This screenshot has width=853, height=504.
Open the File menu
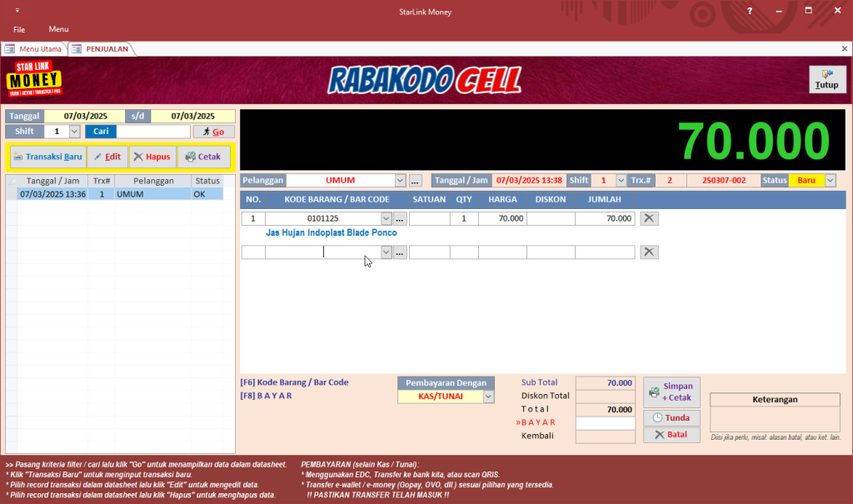[x=19, y=29]
